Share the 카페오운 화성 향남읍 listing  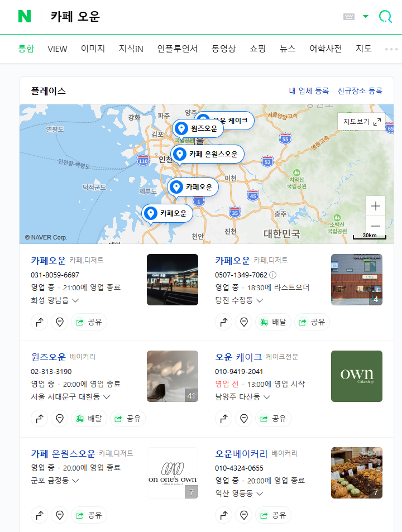pos(89,322)
